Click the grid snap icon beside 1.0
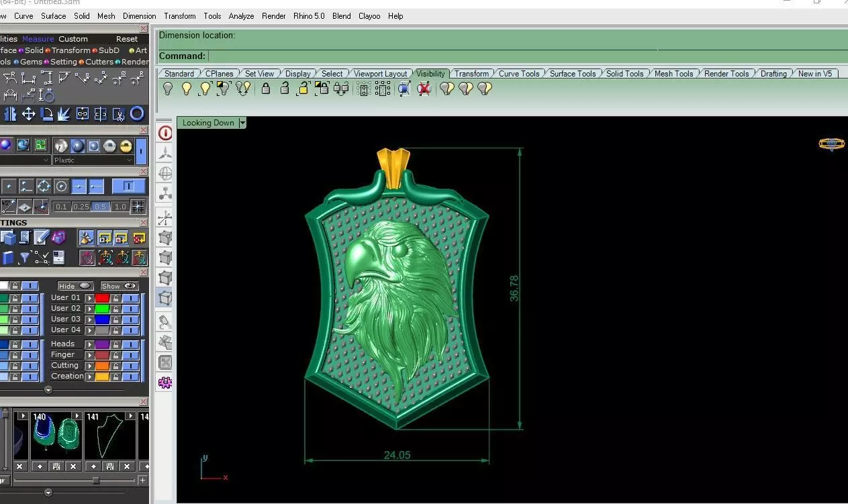The image size is (848, 504). click(137, 206)
